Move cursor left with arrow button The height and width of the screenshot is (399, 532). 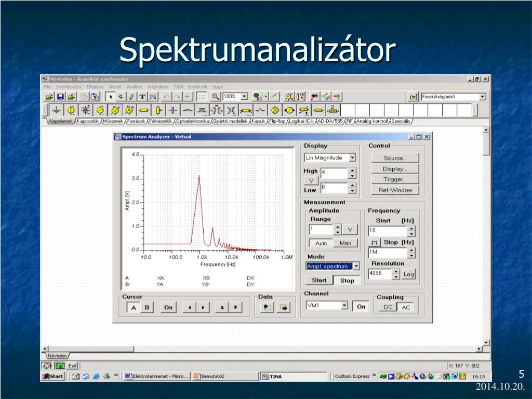click(189, 308)
